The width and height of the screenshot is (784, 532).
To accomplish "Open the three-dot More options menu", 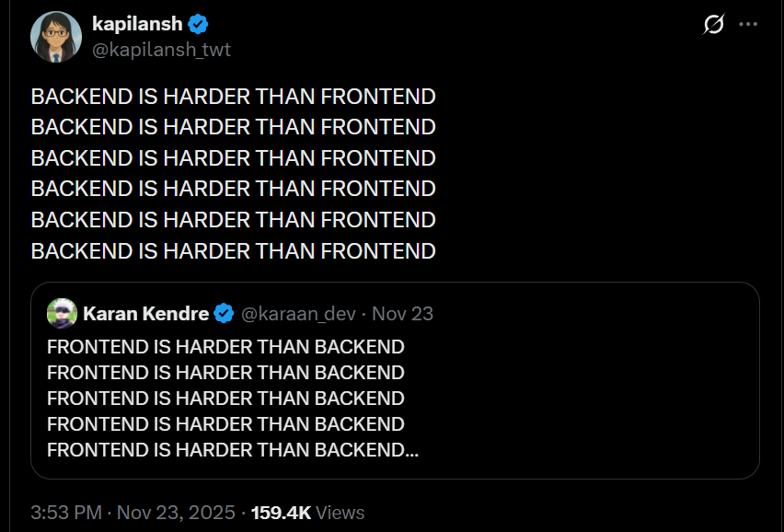I will [748, 25].
